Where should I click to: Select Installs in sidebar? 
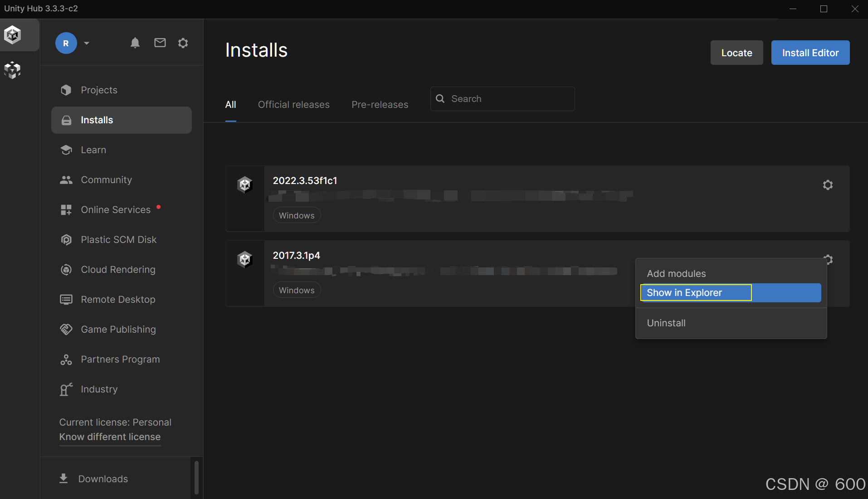coord(122,120)
